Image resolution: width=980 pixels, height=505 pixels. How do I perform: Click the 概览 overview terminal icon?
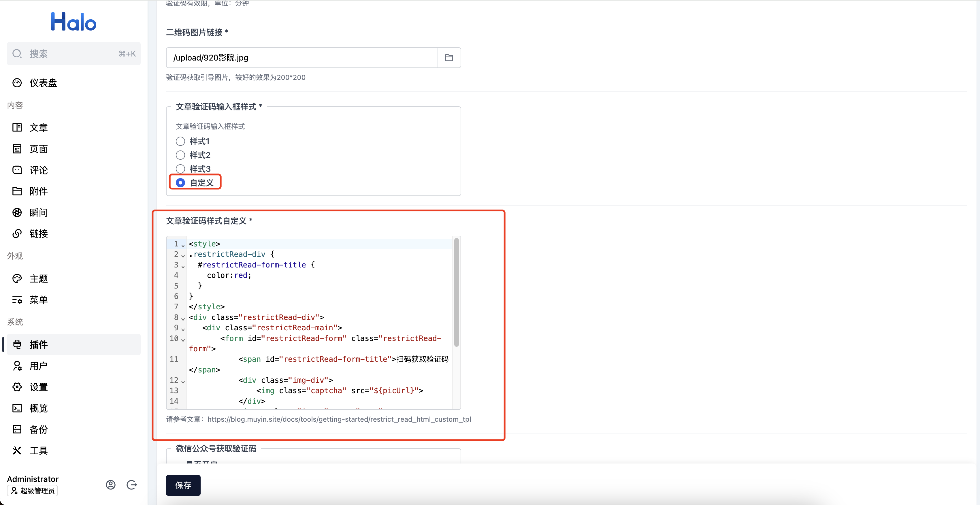pyautogui.click(x=17, y=408)
